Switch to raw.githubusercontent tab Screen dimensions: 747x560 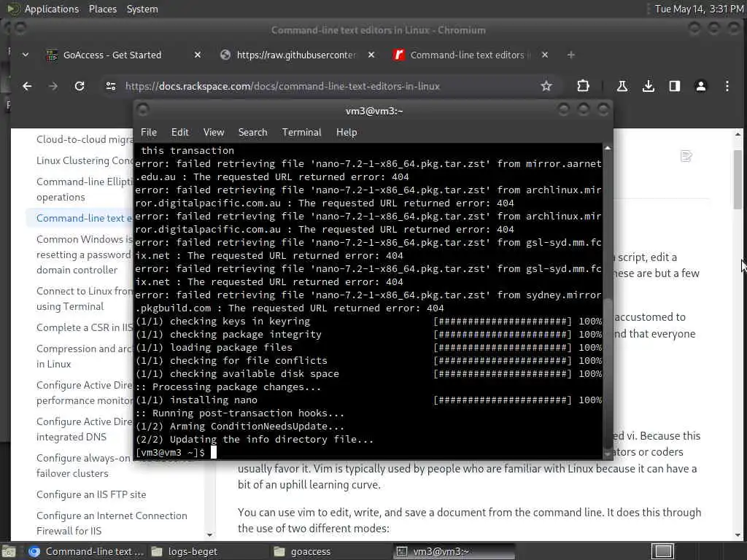296,55
